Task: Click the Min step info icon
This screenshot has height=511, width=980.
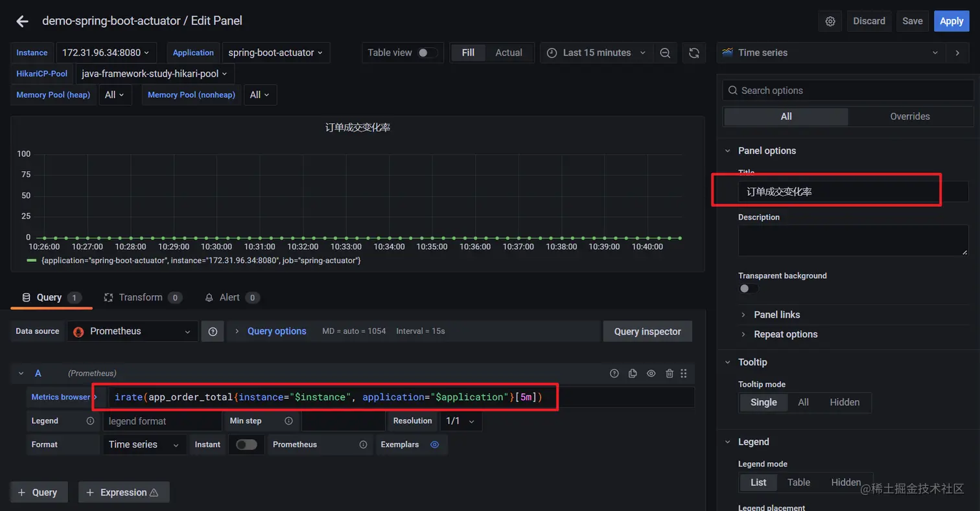Action: tap(290, 421)
